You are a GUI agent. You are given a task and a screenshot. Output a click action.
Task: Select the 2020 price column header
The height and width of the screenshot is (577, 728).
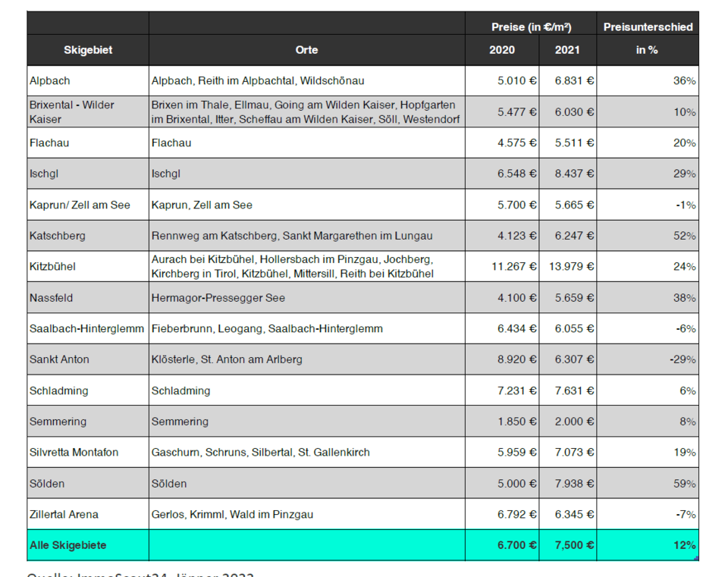coord(501,50)
